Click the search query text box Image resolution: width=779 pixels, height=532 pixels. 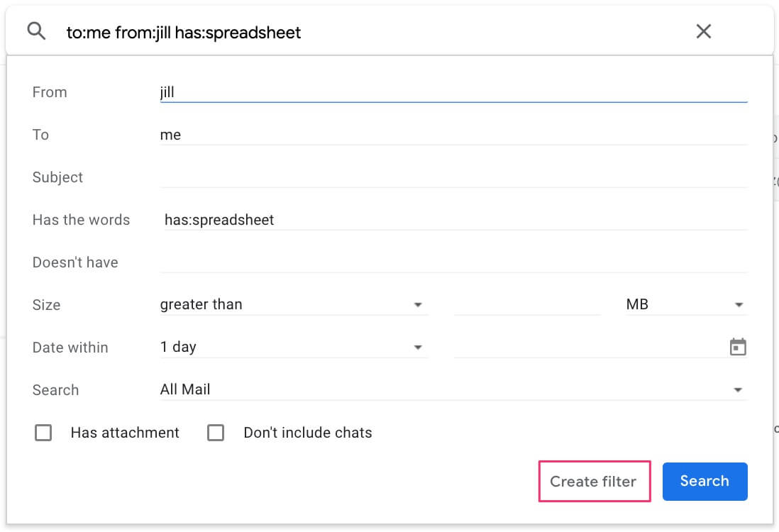pyautogui.click(x=372, y=33)
